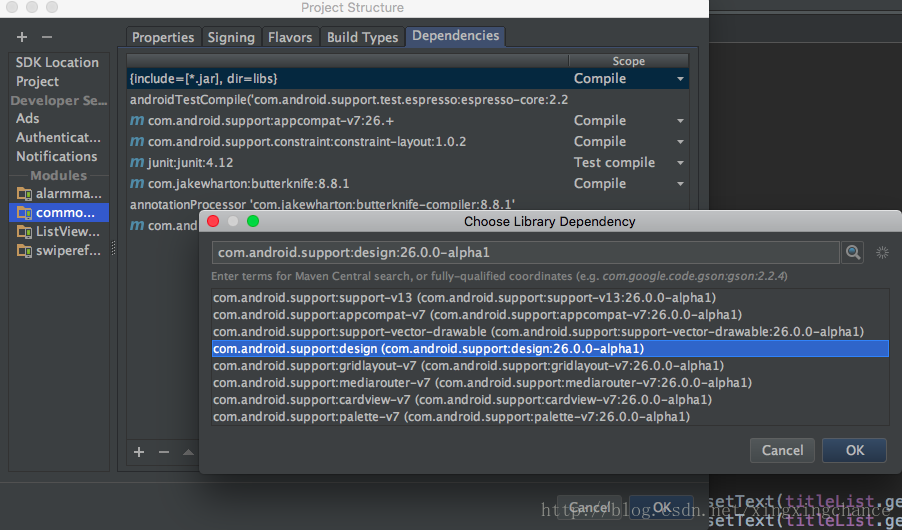
Task: Open scope dropdown for the libs jar row
Action: point(680,79)
